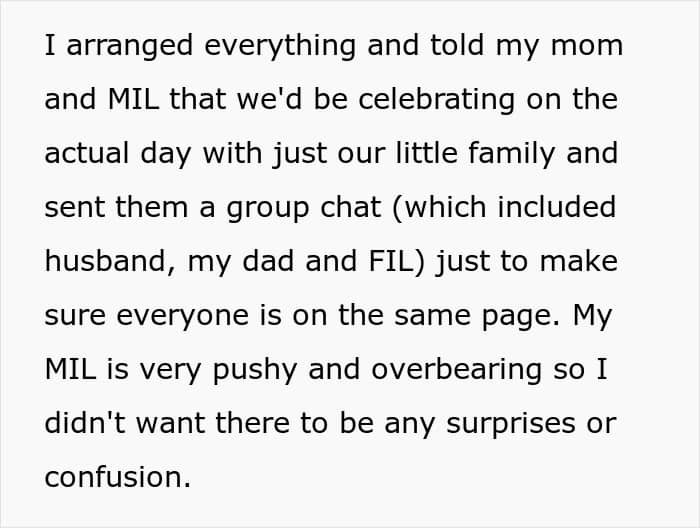Click the word "everyone" in the text
Image resolution: width=700 pixels, height=528 pixels.
(x=182, y=317)
